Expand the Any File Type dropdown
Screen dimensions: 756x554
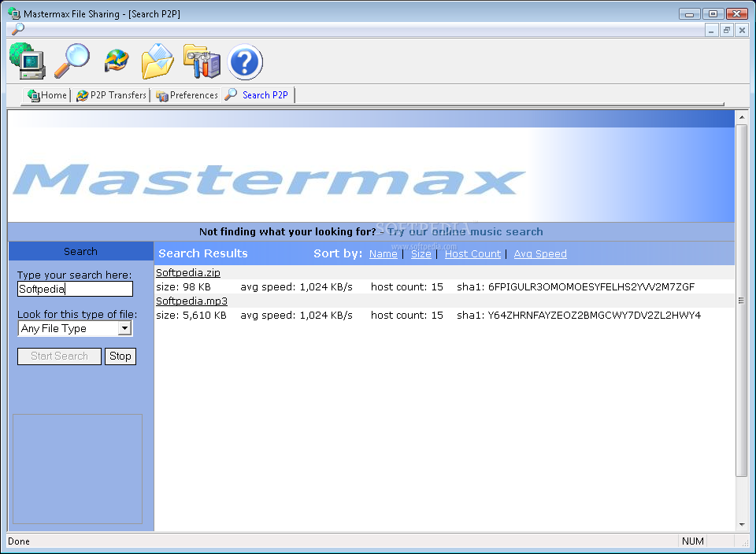coord(125,329)
